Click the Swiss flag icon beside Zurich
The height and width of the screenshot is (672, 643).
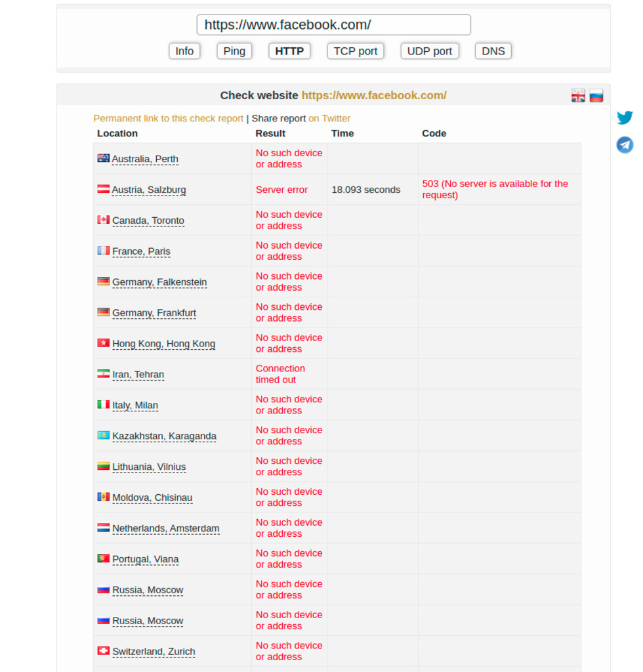[104, 651]
